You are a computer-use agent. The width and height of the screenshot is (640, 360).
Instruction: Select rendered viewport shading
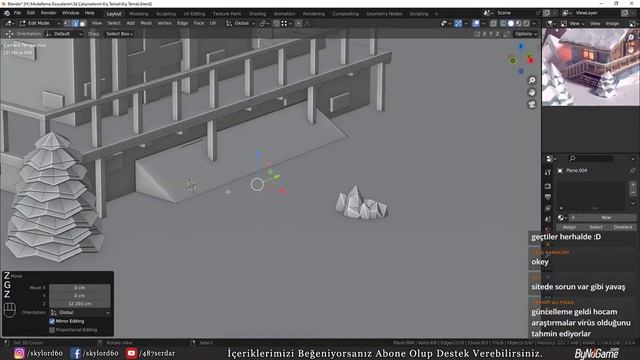(x=526, y=24)
